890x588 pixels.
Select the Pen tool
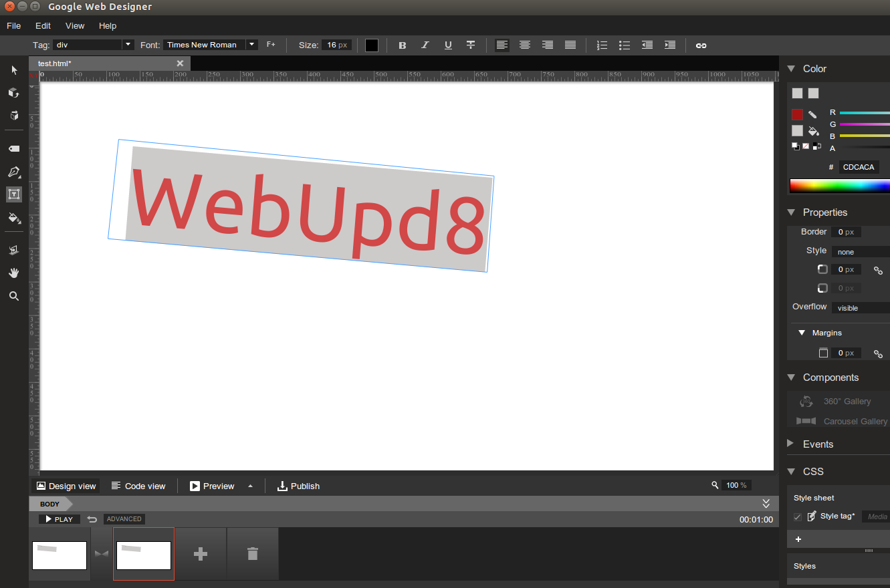pyautogui.click(x=14, y=172)
